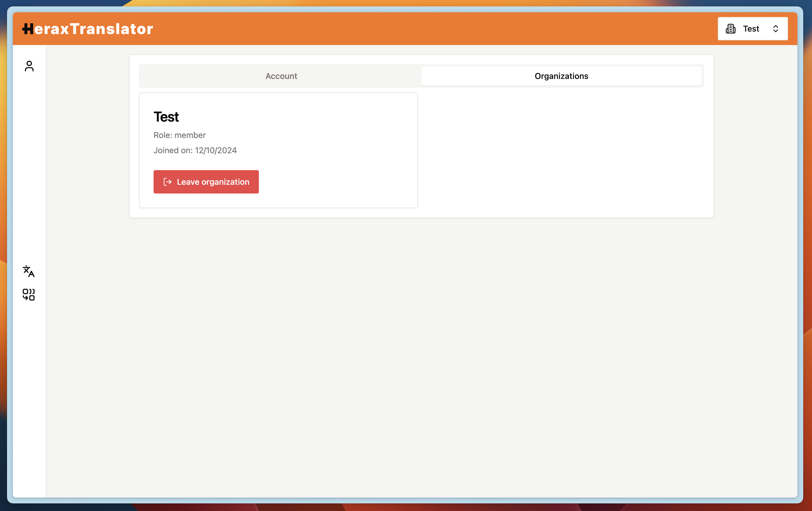
Task: Open the user profile sidebar icon
Action: [x=29, y=66]
